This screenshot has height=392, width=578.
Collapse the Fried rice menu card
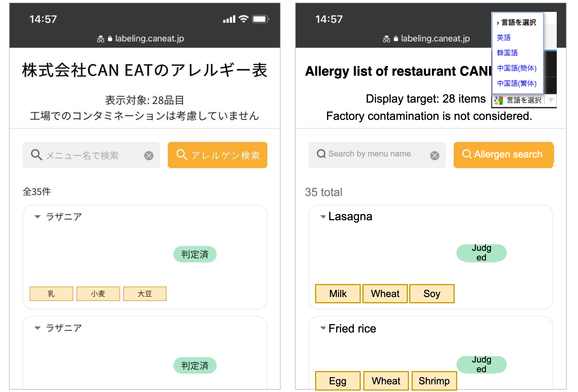point(323,328)
